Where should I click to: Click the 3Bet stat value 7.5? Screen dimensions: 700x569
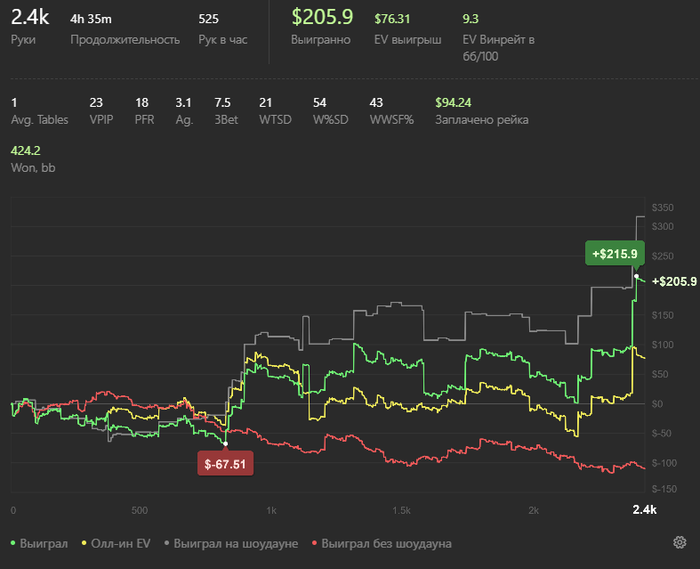(223, 102)
